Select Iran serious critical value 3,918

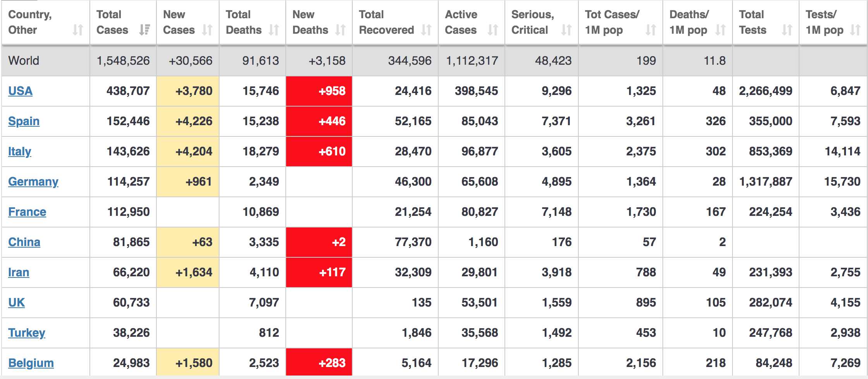pos(556,272)
